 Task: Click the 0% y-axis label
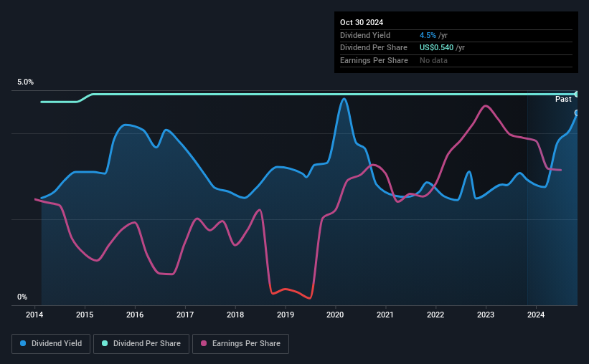click(22, 297)
